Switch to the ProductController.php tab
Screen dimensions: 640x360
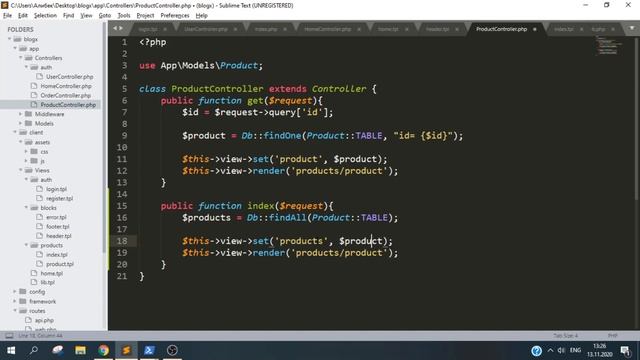tap(501, 29)
